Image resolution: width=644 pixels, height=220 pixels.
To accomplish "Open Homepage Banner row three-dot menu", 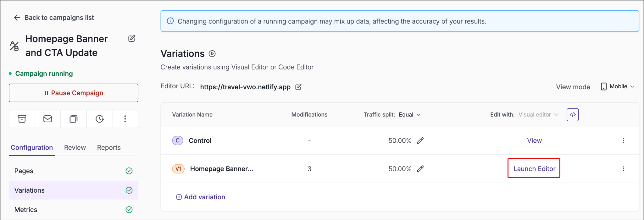I will click(624, 169).
